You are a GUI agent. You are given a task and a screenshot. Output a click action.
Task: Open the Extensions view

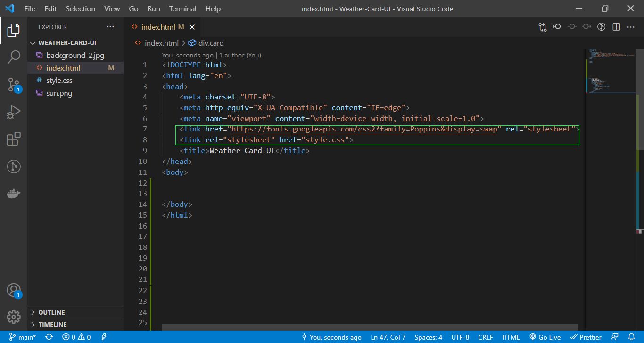14,139
